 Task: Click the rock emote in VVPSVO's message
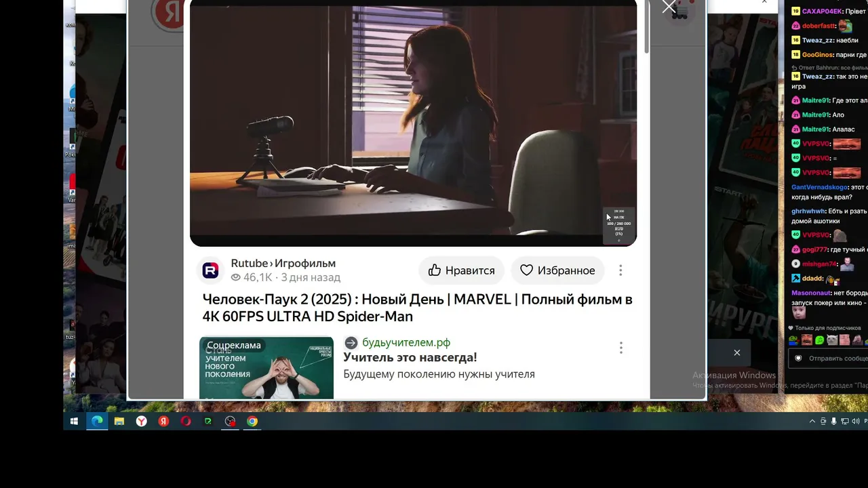(840, 235)
